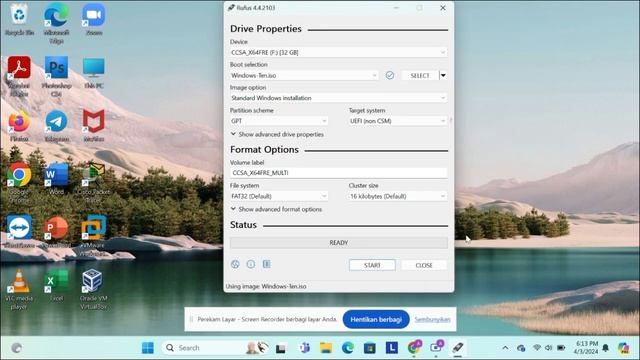Click the Sembunyikan link
Screen dimensions: 640x360
432,319
